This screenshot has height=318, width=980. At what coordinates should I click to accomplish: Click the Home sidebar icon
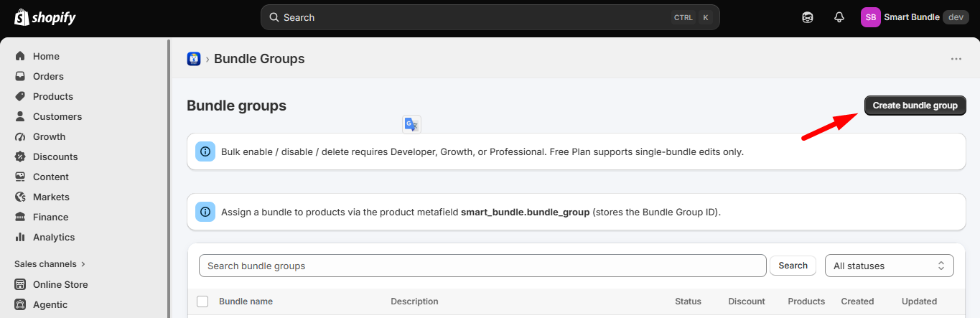(x=20, y=56)
